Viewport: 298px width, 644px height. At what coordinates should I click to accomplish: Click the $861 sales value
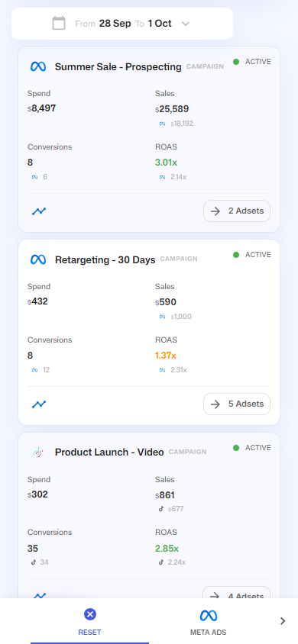[x=165, y=495]
